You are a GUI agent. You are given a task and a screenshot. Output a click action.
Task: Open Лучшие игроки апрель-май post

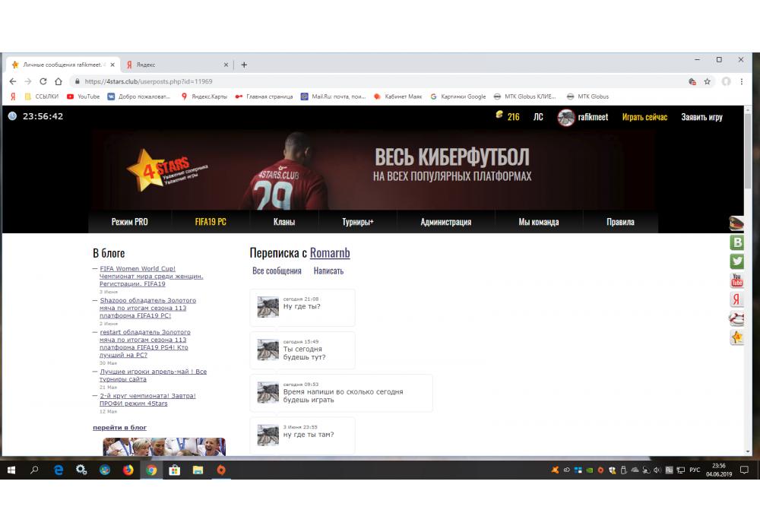153,375
